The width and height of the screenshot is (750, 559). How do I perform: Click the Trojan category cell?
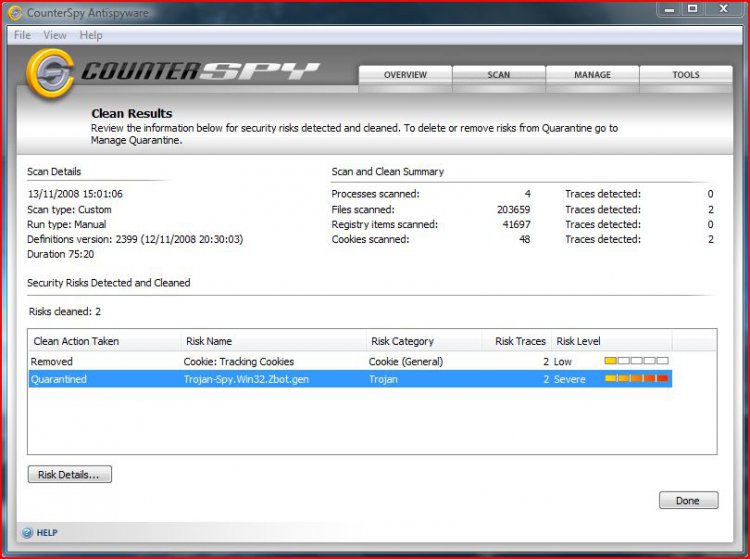pos(383,379)
